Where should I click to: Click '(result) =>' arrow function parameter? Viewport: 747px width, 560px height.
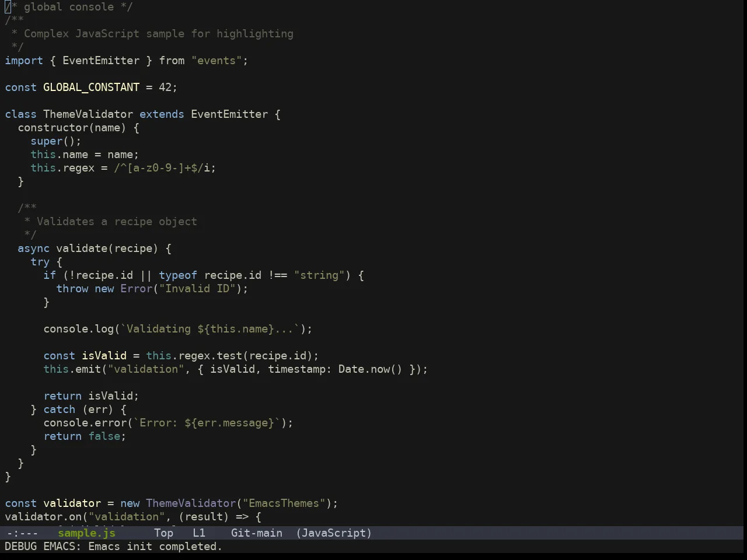pyautogui.click(x=214, y=517)
